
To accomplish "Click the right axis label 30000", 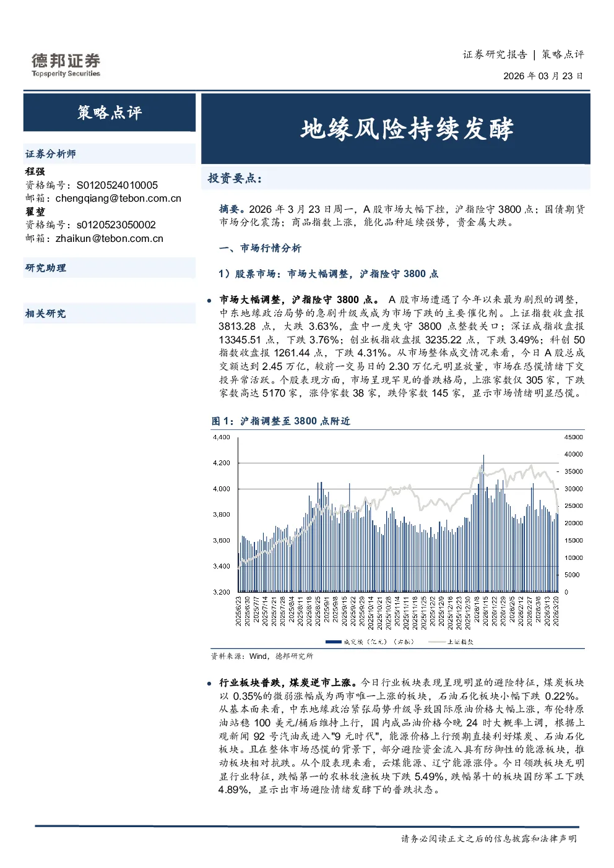I will click(x=574, y=489).
